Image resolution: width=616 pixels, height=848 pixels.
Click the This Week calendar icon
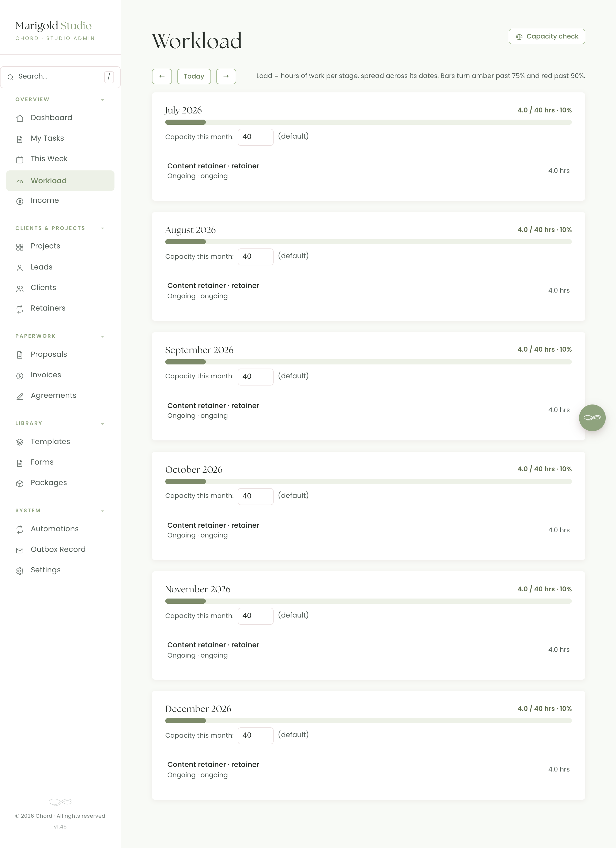20,160
